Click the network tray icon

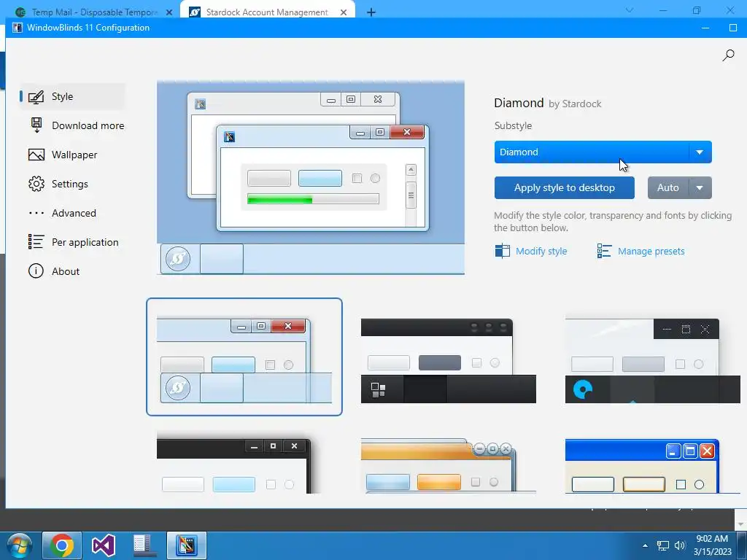[662, 545]
